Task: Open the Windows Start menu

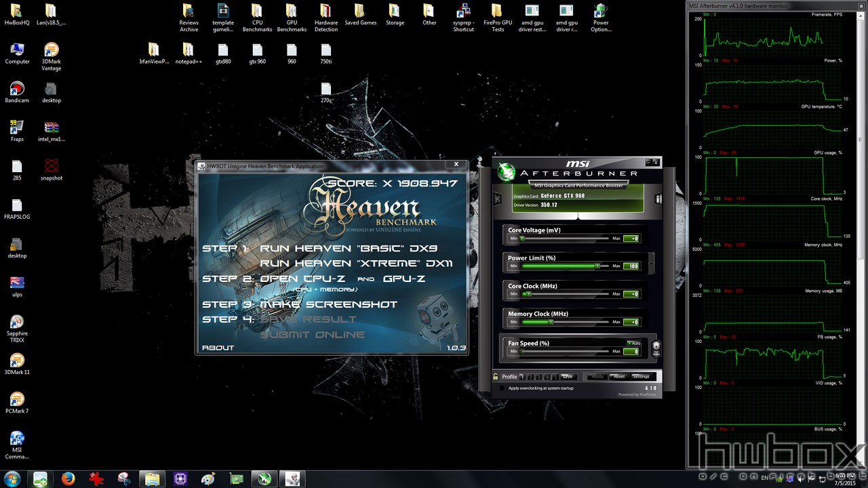Action: pos(12,479)
